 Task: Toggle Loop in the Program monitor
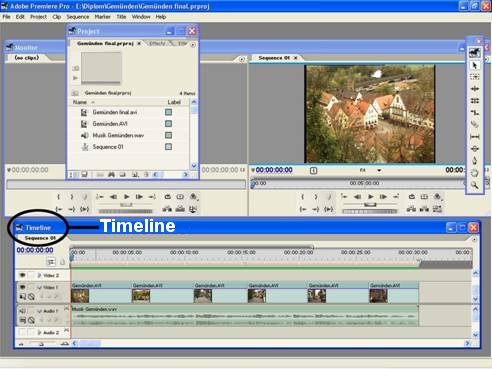coord(412,197)
